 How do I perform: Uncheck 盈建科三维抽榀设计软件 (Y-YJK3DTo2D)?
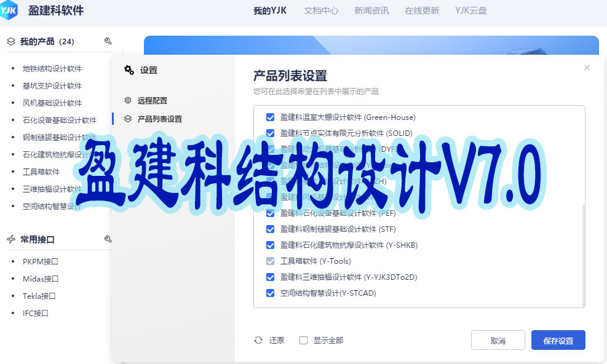[270, 277]
